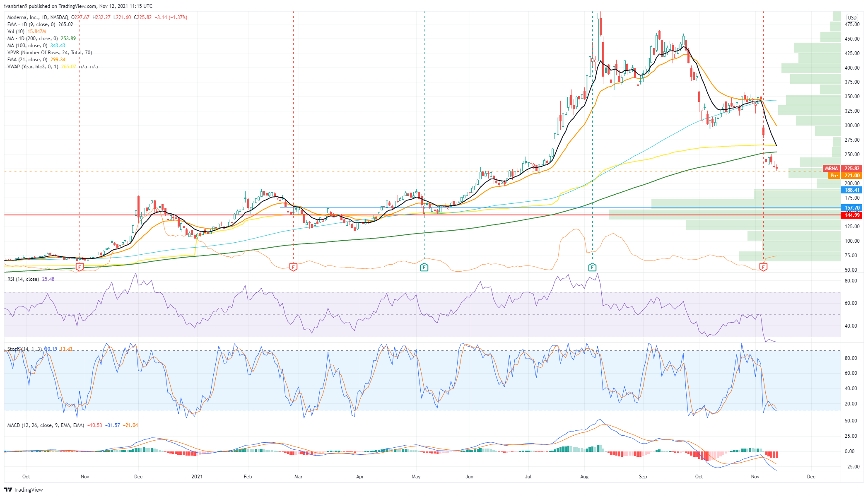Click the 300.00 price axis value
The width and height of the screenshot is (868, 497).
pyautogui.click(x=852, y=125)
